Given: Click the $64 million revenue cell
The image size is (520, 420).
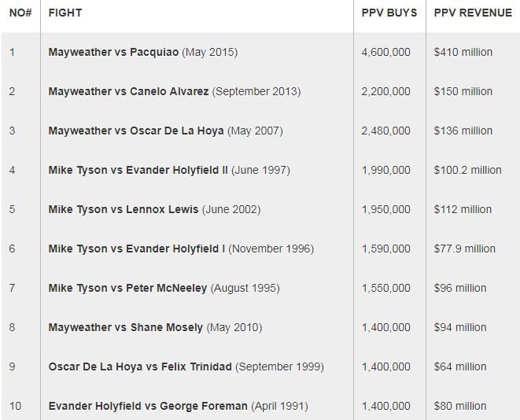Looking at the screenshot, I should point(460,367).
